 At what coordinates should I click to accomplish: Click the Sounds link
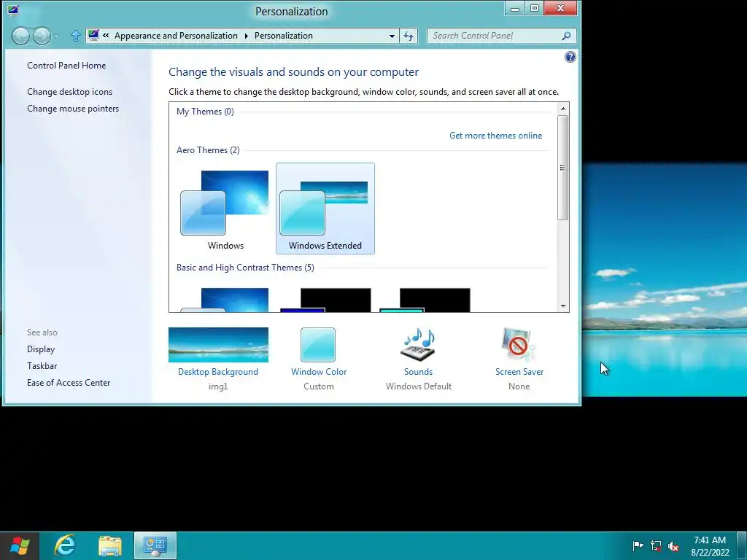point(418,372)
